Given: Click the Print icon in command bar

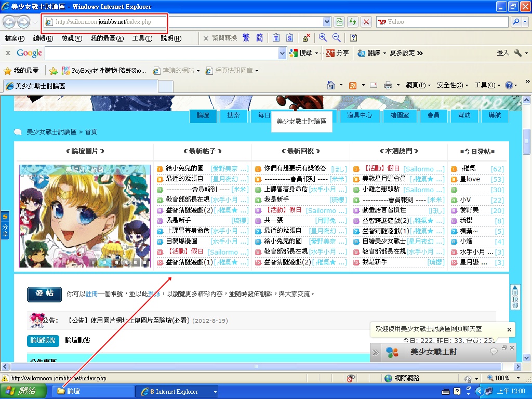Looking at the screenshot, I should coord(388,86).
